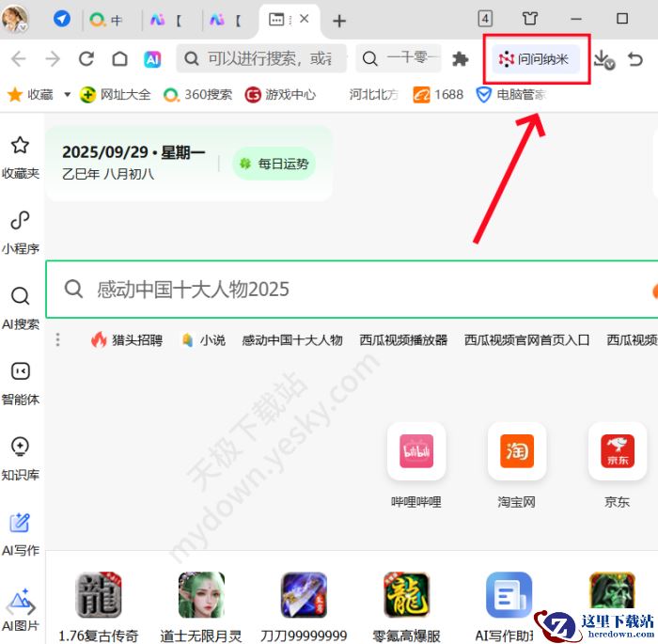Open the 网址大全 bookmark
Image resolution: width=658 pixels, height=644 pixels.
[x=115, y=94]
